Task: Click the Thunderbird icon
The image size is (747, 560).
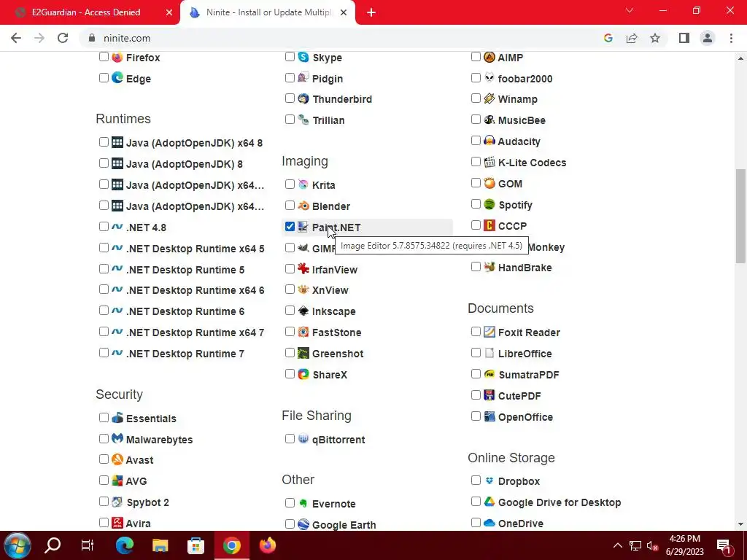Action: (x=303, y=98)
